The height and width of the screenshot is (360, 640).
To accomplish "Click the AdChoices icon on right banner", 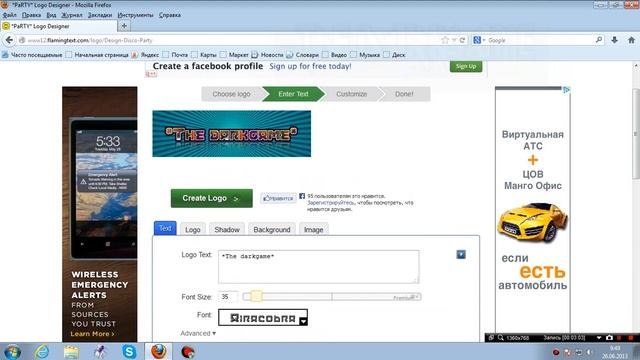I will tap(567, 90).
